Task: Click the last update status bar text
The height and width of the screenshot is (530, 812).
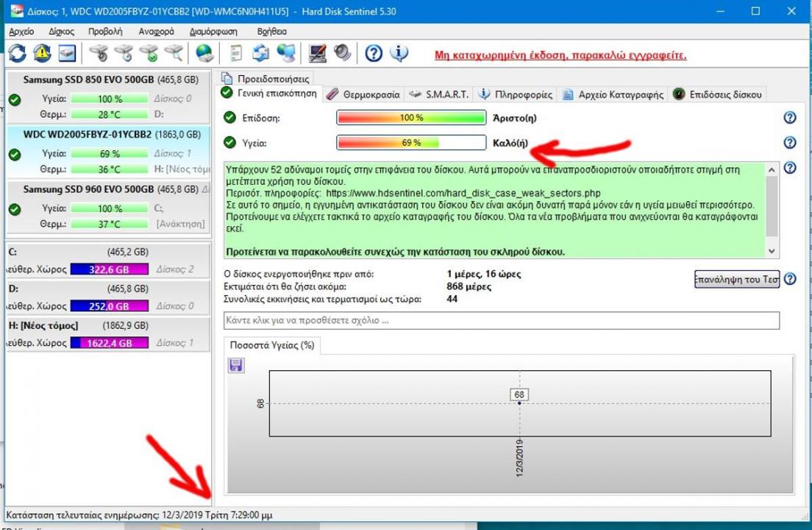Action: click(139, 515)
